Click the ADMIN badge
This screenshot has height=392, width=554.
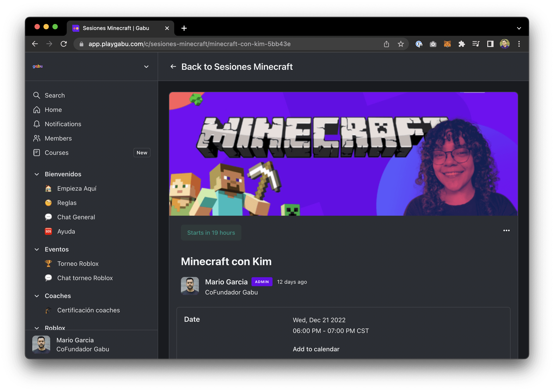[x=262, y=282]
